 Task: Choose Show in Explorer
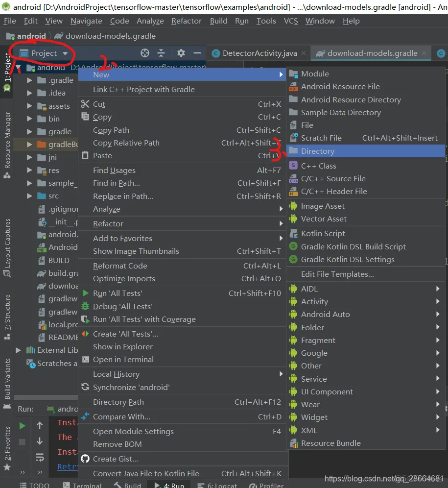click(182, 347)
